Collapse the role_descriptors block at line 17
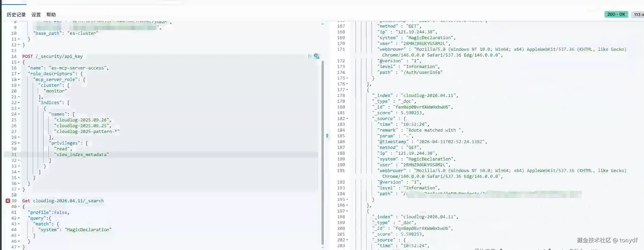Image resolution: width=644 pixels, height=250 pixels. coord(19,74)
